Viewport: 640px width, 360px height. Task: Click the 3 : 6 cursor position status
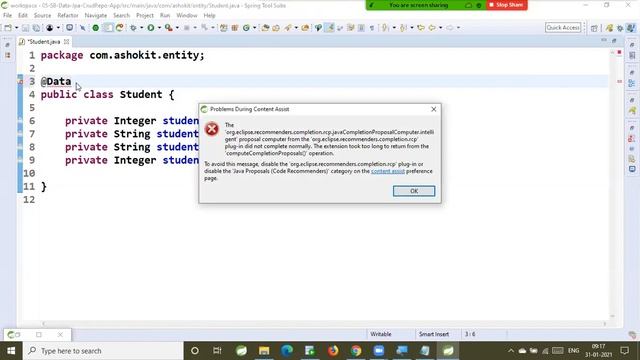point(470,334)
